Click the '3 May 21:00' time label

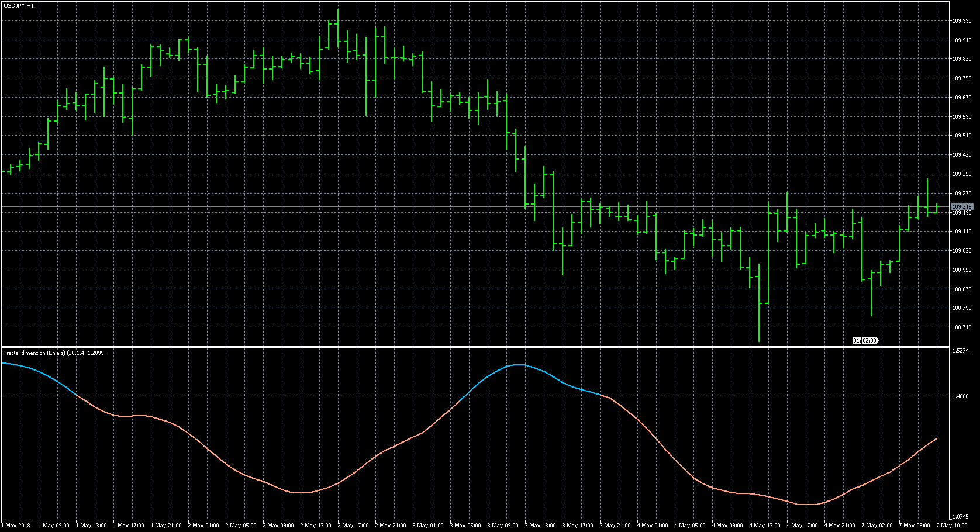coord(615,526)
